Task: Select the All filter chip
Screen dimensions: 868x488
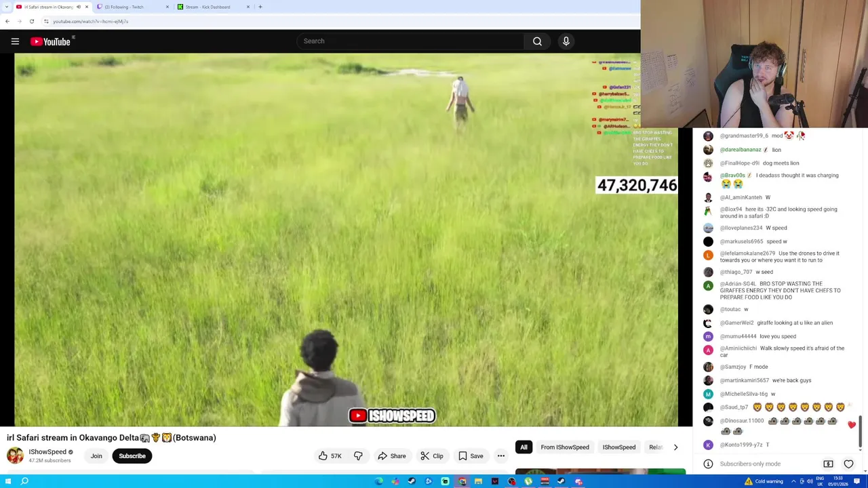Action: click(524, 447)
